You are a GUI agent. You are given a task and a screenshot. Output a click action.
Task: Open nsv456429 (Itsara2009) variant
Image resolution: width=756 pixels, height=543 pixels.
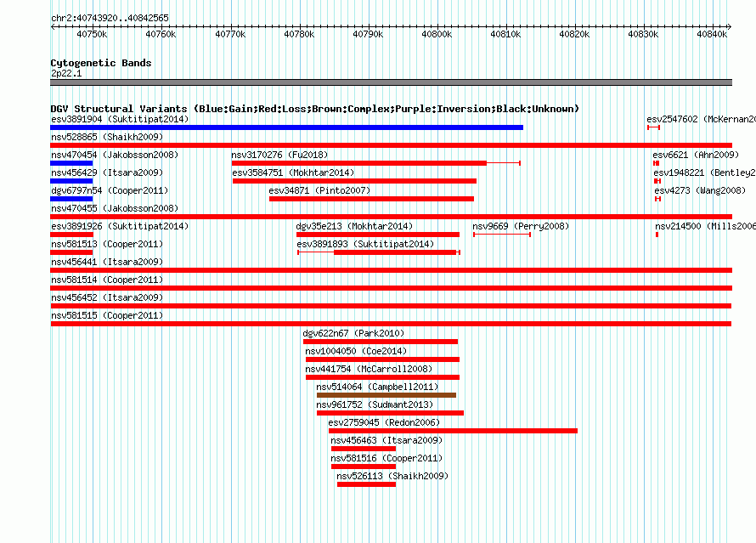click(x=107, y=173)
